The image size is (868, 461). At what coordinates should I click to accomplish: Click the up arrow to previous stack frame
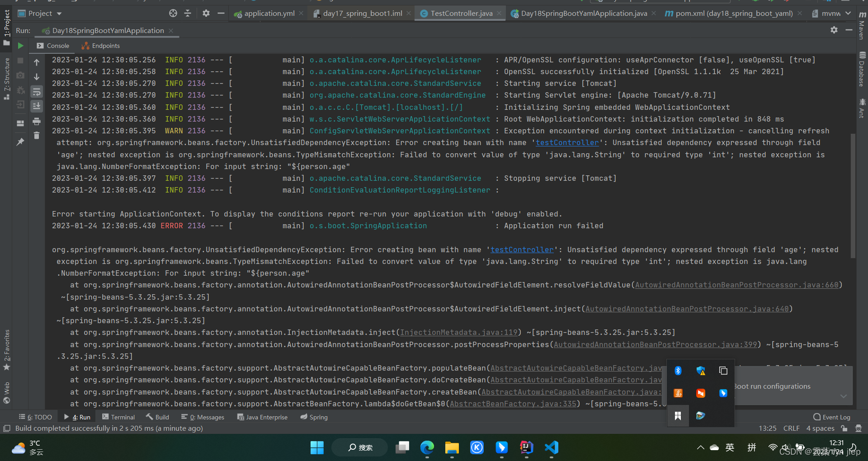(37, 62)
